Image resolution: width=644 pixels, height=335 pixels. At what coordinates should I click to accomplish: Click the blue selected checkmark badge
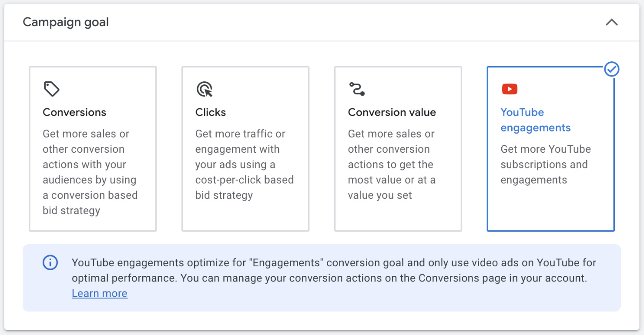coord(612,69)
